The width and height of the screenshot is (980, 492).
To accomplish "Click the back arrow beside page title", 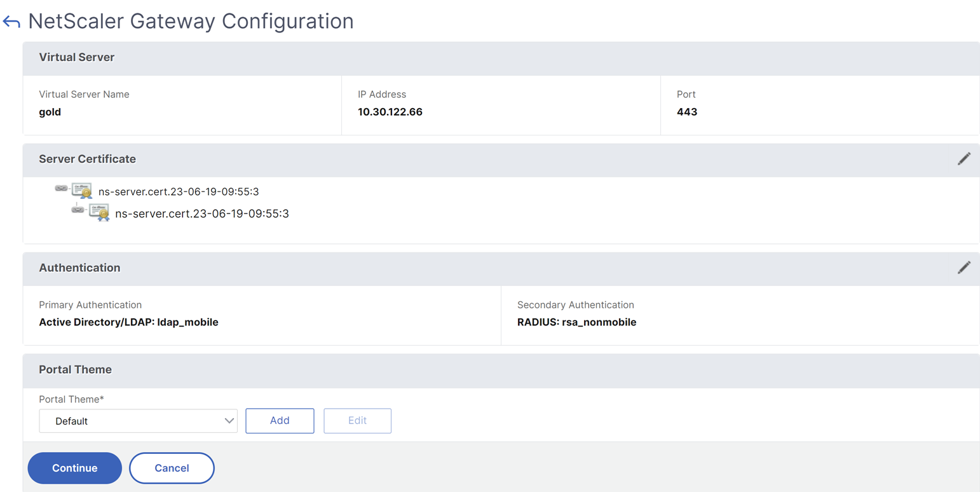I will coord(11,22).
